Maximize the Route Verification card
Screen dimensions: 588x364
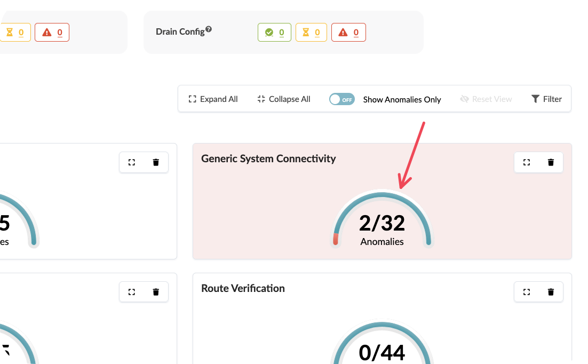(527, 292)
